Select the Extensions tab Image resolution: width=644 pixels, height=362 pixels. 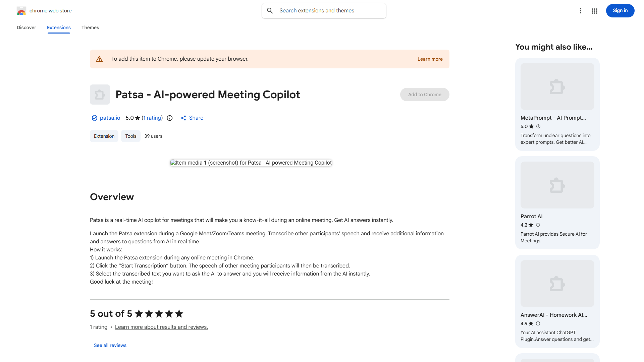click(x=59, y=27)
